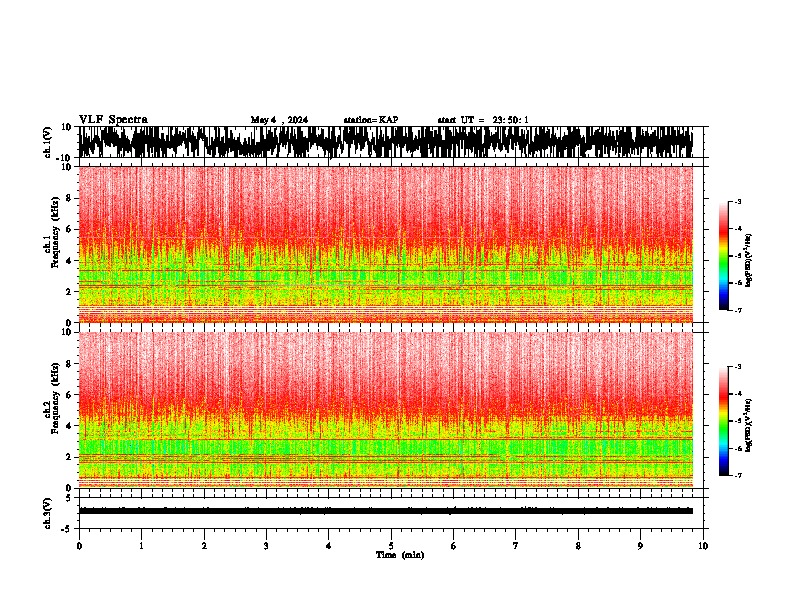Image resolution: width=792 pixels, height=612 pixels.
Task: Click the "station=KAP" label
Action: pos(371,120)
